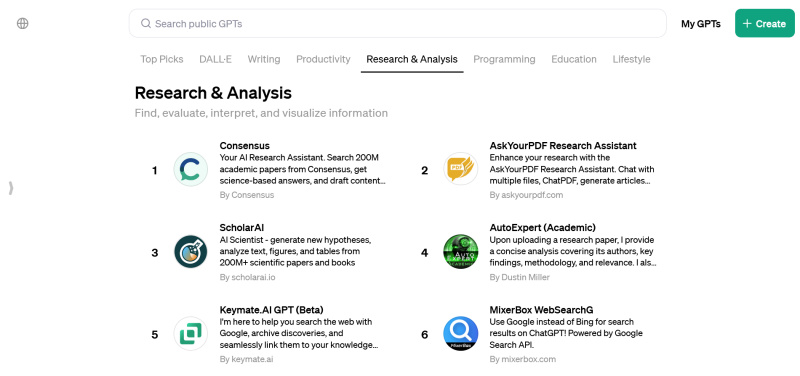Image resolution: width=800 pixels, height=376 pixels.
Task: Open the Consensus logo icon
Action: point(190,170)
